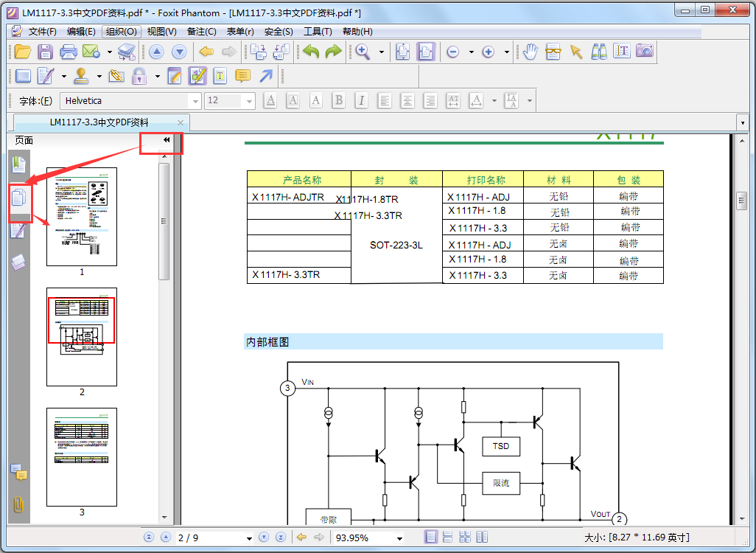Select the page 3 thumbnail
This screenshot has width=756, height=553.
[x=82, y=457]
